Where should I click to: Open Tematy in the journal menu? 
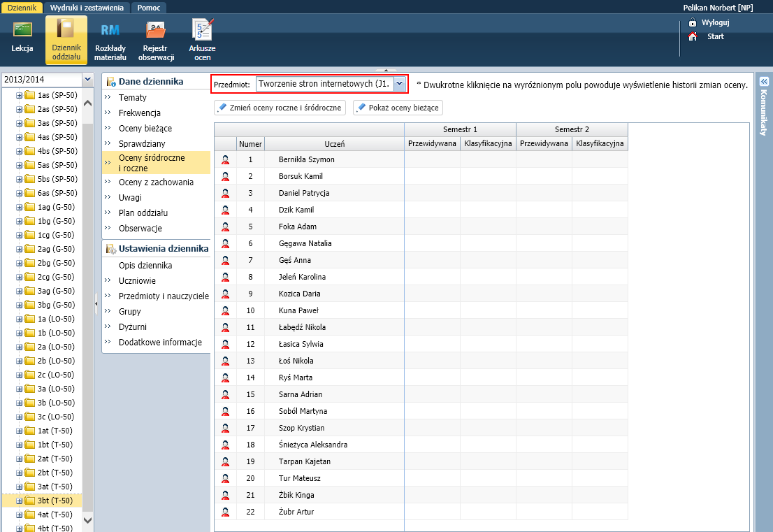point(133,98)
